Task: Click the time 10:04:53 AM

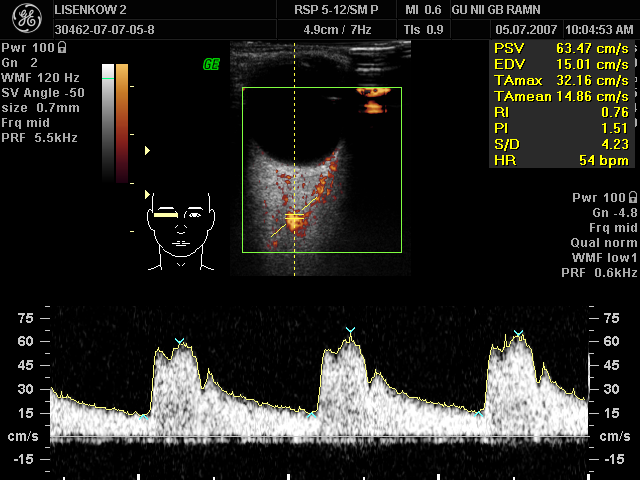Action: pos(599,30)
